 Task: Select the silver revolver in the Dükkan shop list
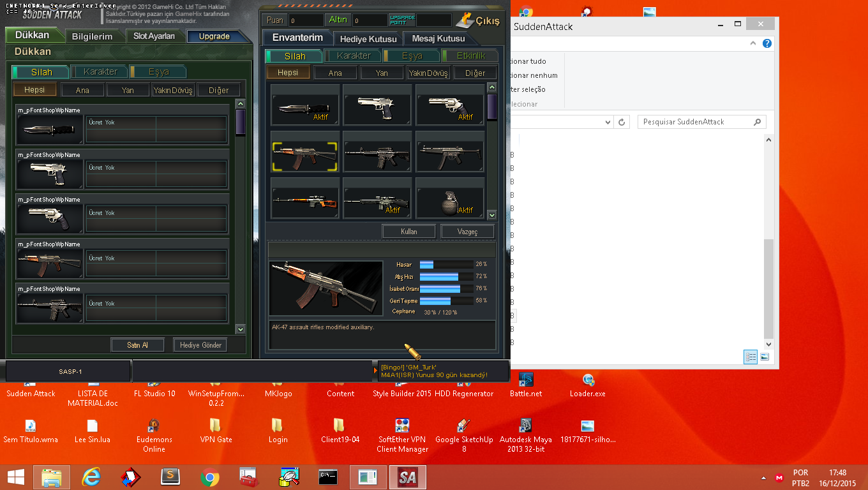tap(50, 219)
